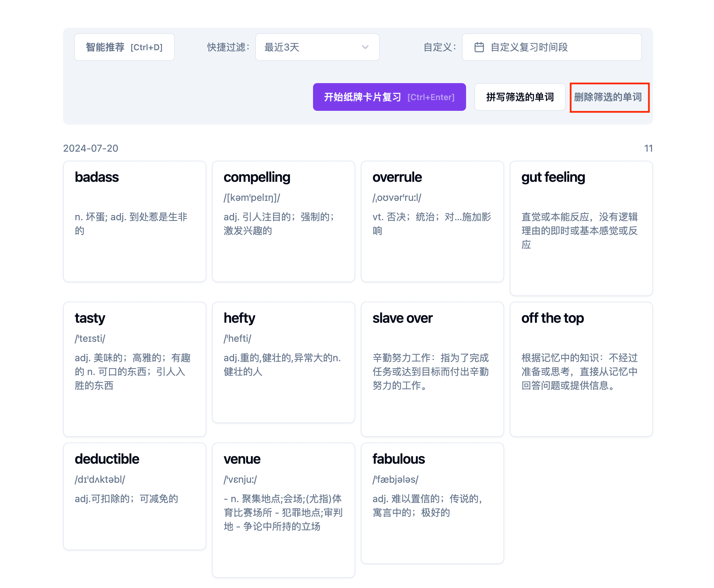Viewport: 714px width, 588px height.
Task: Choose the hefty word card
Action: [x=284, y=362]
